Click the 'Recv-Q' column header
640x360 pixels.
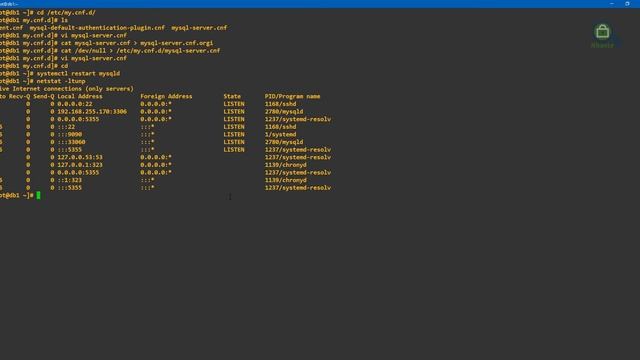pyautogui.click(x=20, y=96)
